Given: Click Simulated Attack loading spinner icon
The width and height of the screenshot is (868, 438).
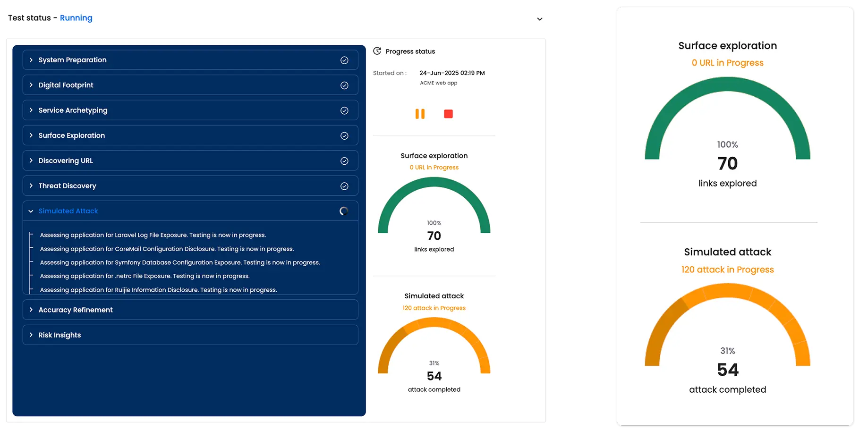Looking at the screenshot, I should click(x=344, y=211).
